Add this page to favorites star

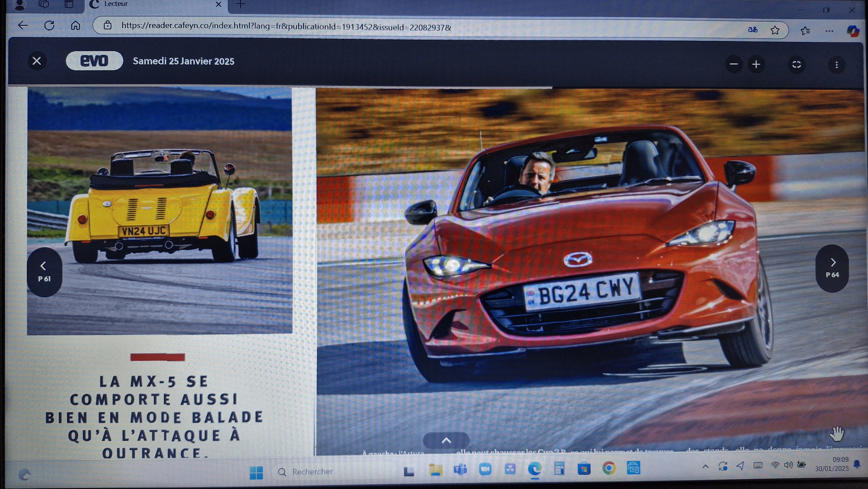point(775,30)
